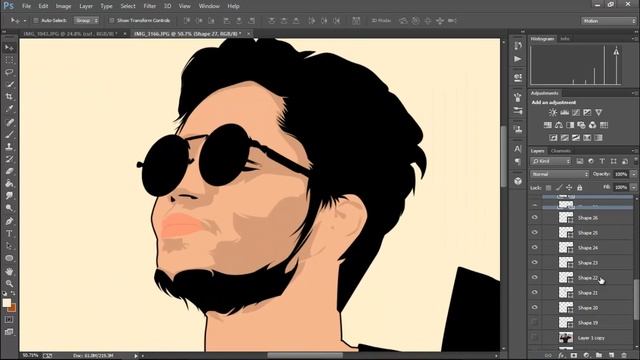The height and width of the screenshot is (360, 640).
Task: Switch to the first IMG document tab
Action: point(70,34)
